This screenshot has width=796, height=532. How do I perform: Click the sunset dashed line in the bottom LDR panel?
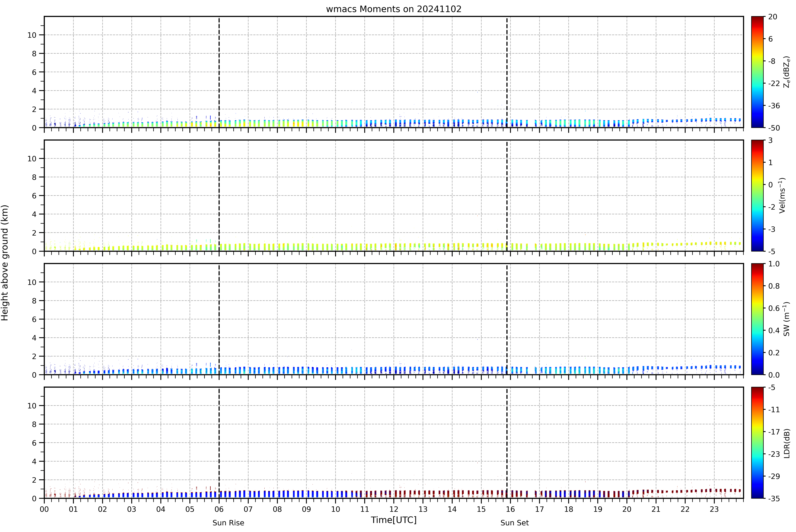pos(507,443)
